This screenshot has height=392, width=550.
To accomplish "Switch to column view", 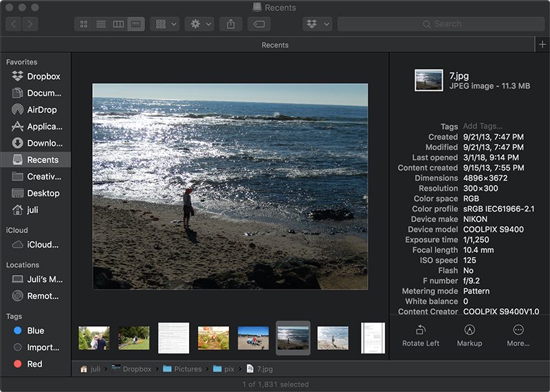I will (x=118, y=24).
